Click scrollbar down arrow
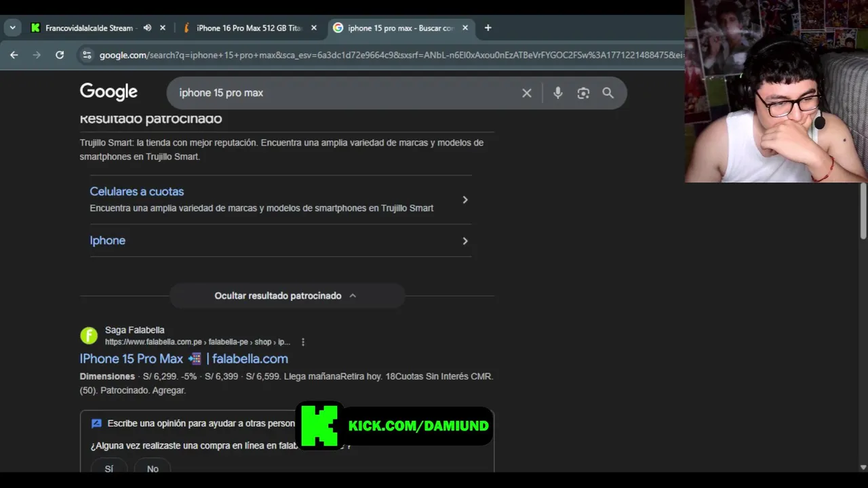The width and height of the screenshot is (868, 488). point(863,467)
